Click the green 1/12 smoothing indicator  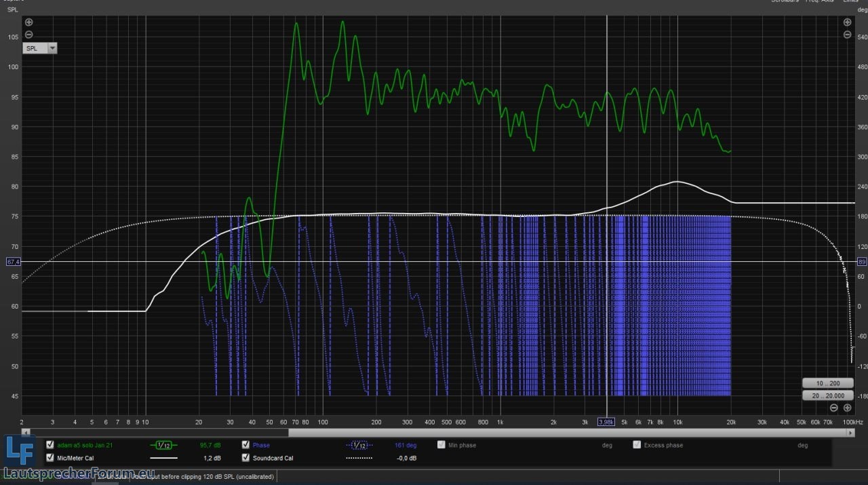[163, 445]
